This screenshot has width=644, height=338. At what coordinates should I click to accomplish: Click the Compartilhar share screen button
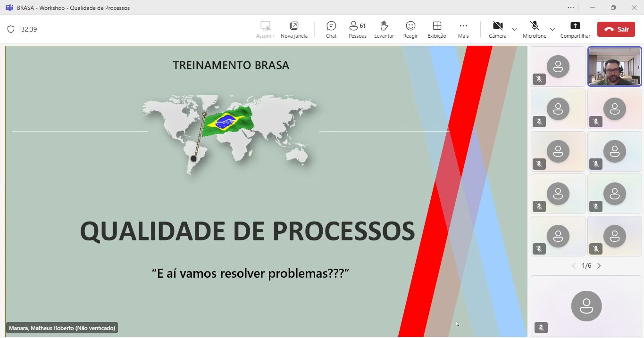tap(575, 29)
